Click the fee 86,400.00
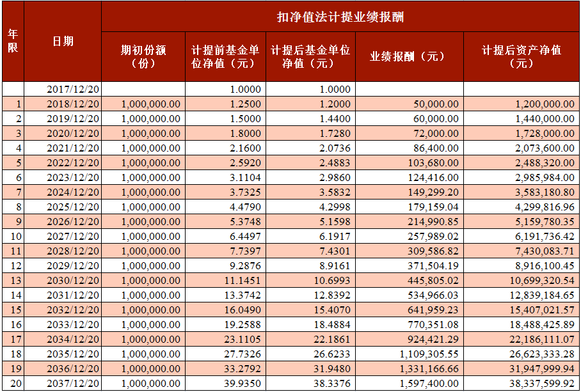 409,148
